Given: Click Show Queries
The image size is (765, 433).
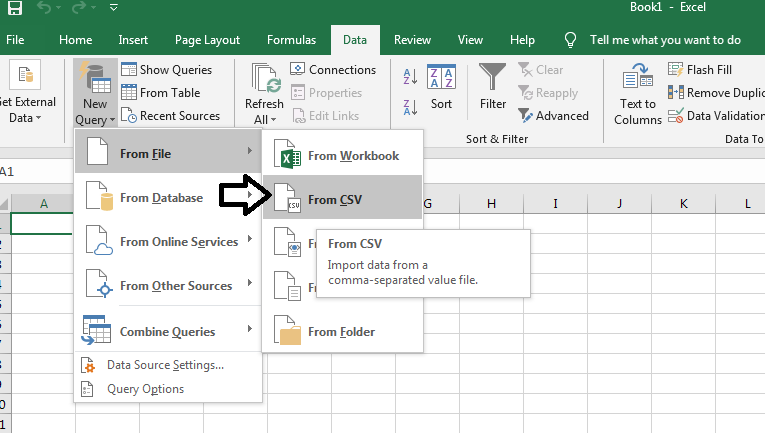Looking at the screenshot, I should pos(166,70).
